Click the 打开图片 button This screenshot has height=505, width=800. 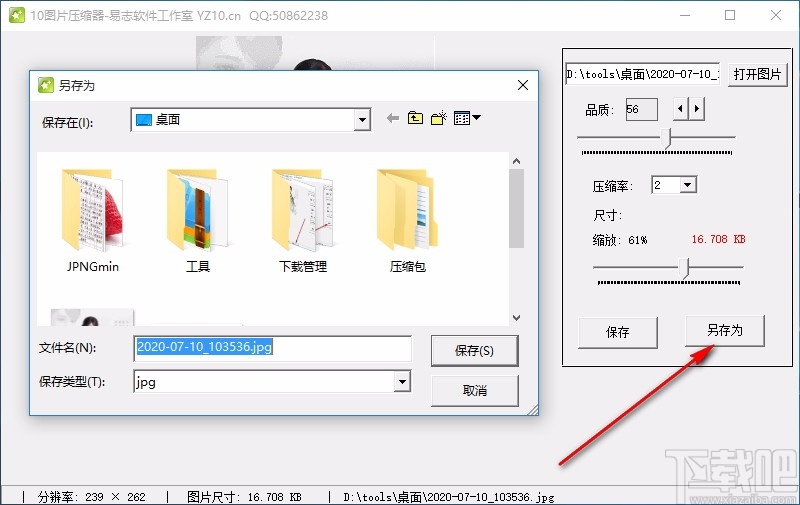coord(757,74)
